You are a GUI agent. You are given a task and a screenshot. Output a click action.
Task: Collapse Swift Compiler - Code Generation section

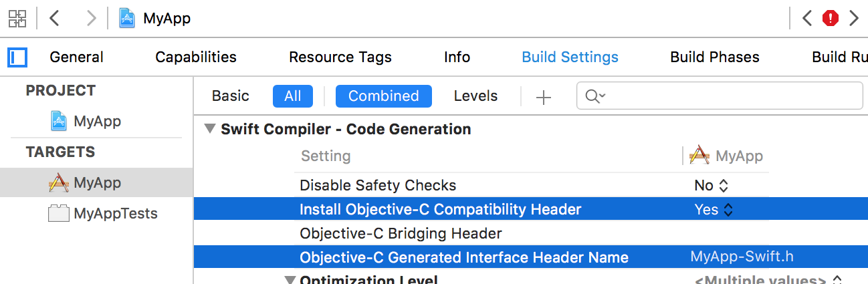[x=211, y=129]
